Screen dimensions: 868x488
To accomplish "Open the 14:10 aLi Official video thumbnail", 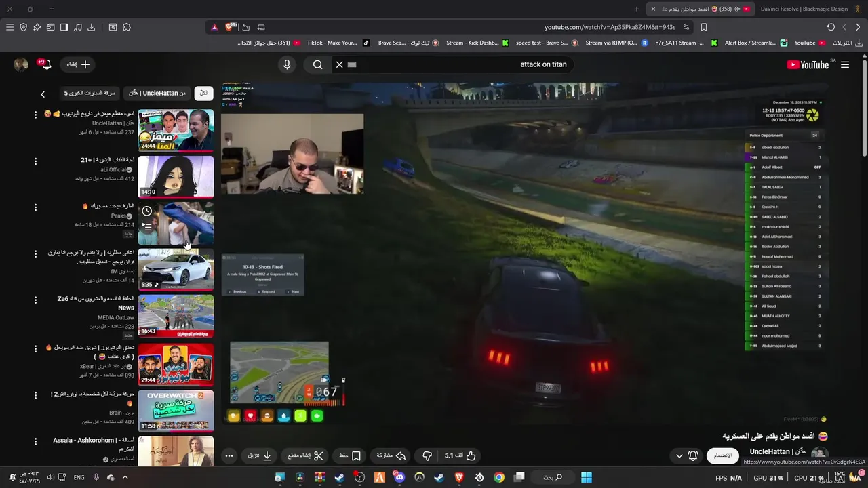I will click(176, 176).
